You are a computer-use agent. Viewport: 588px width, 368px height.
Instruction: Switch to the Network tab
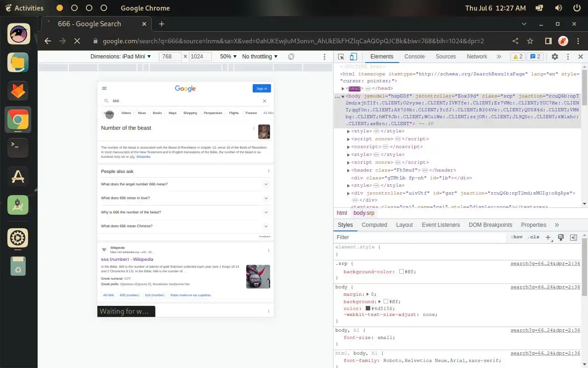point(477,57)
